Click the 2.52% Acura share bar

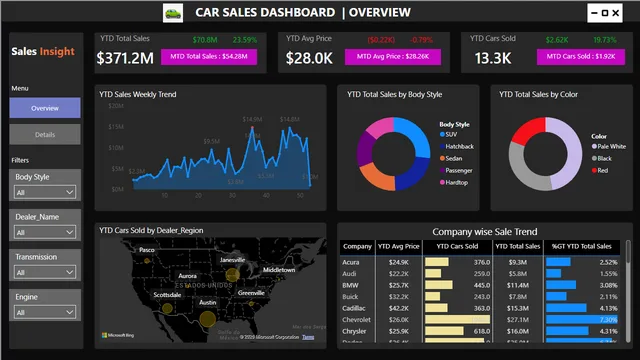558,262
